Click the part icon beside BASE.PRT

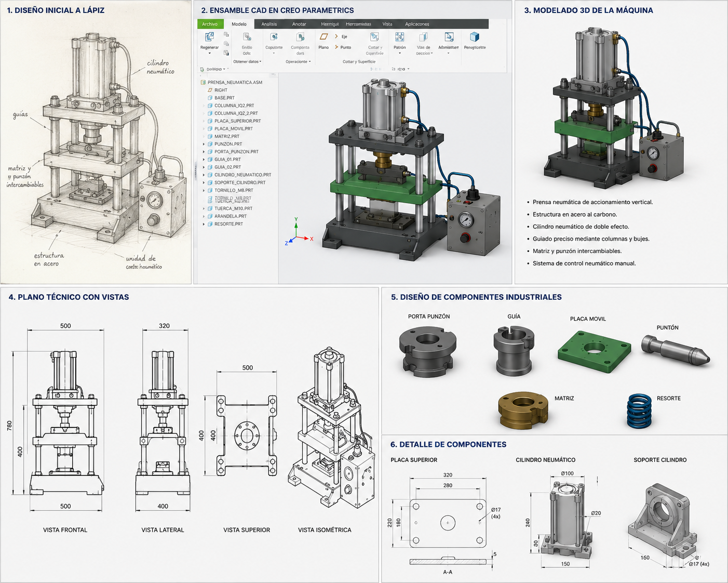[210, 98]
